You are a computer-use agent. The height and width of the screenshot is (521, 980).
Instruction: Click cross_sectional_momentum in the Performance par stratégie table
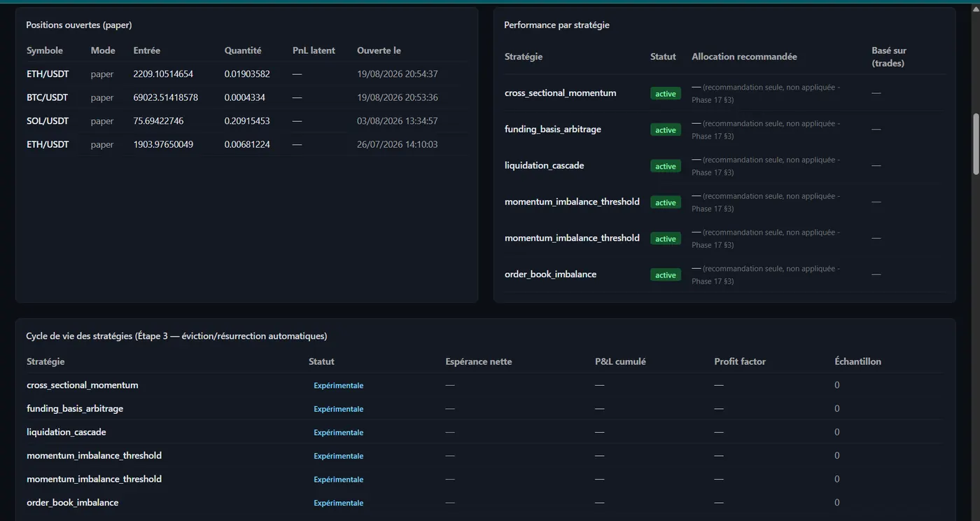[561, 93]
